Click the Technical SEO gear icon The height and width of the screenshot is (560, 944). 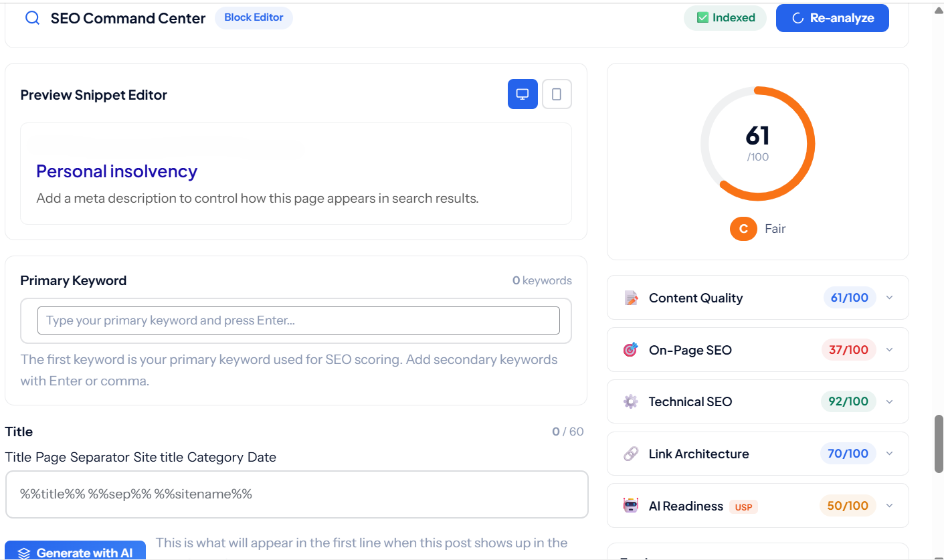(x=631, y=401)
